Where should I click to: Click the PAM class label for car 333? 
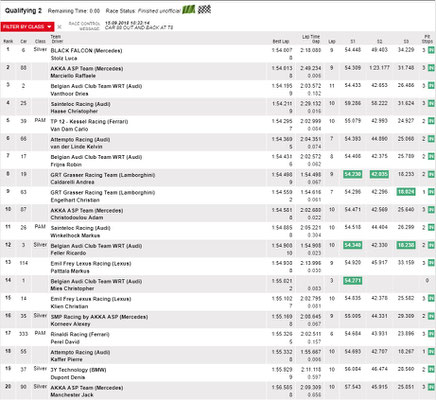(40, 333)
